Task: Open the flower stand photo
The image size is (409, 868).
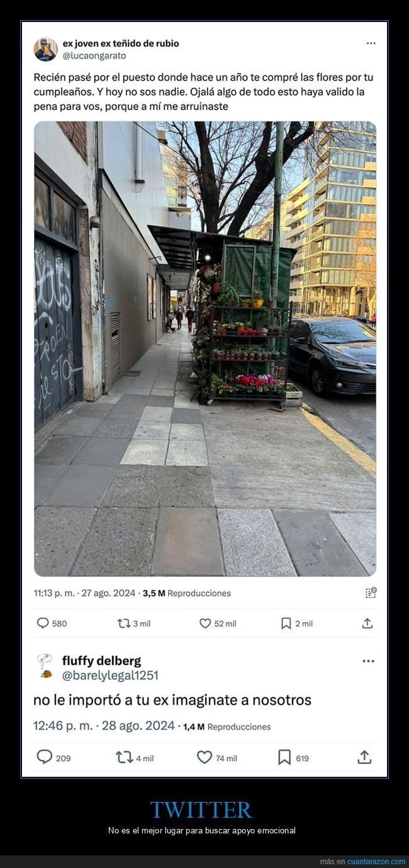Action: click(x=205, y=348)
